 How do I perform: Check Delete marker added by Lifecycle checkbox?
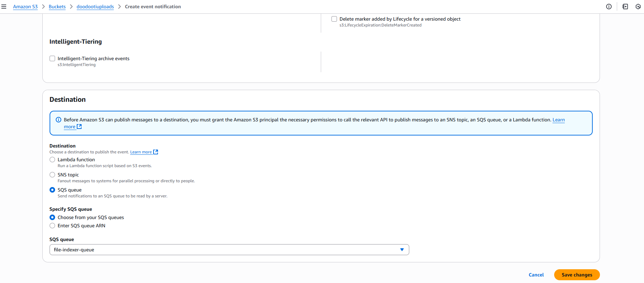[x=334, y=19]
